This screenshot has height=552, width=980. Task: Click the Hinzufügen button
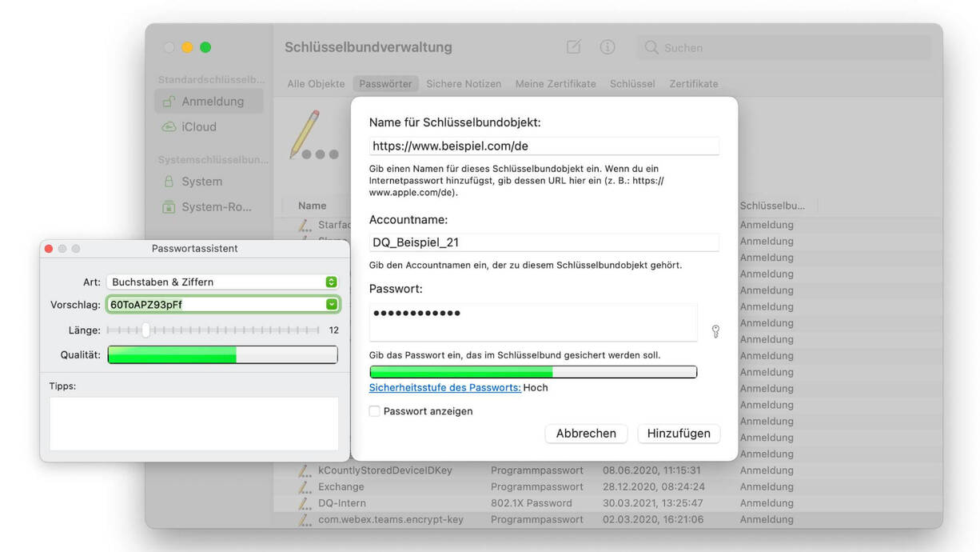678,433
